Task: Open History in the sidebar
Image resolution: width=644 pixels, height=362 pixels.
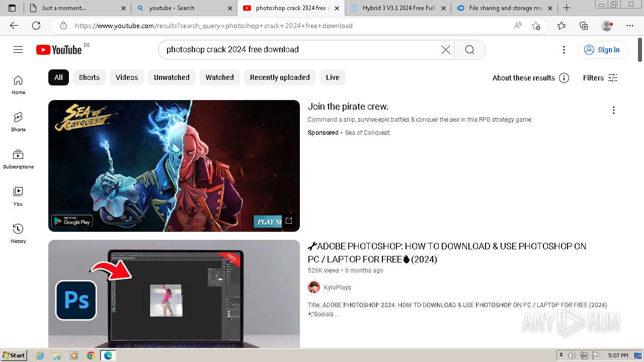Action: 18,234
